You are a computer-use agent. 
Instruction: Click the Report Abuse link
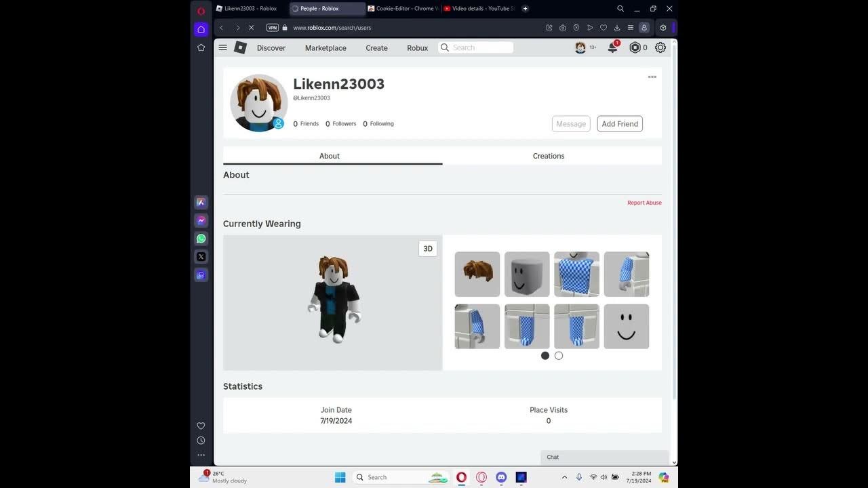tap(644, 203)
